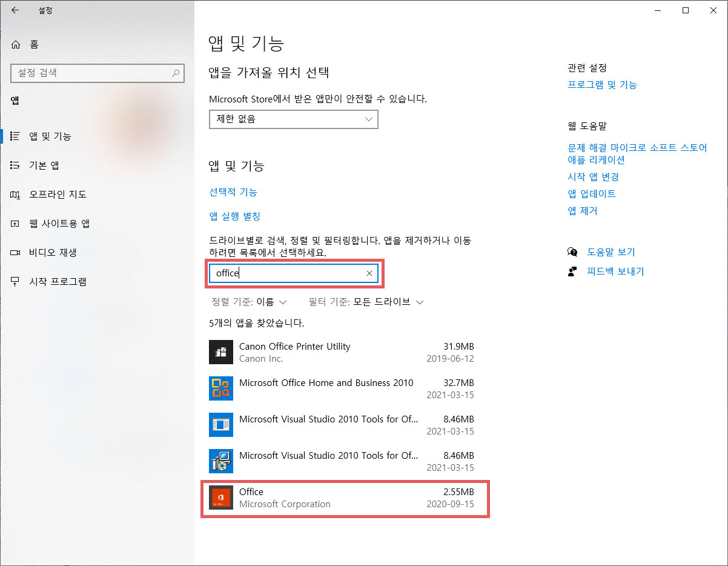The width and height of the screenshot is (728, 566).
Task: Open 시작 프로그램 in the sidebar
Action: (58, 282)
